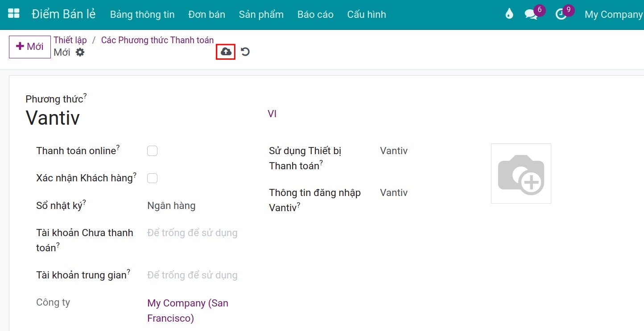Image resolution: width=644 pixels, height=331 pixels.
Task: Click the Sổ nhật ký label
Action: click(x=59, y=206)
